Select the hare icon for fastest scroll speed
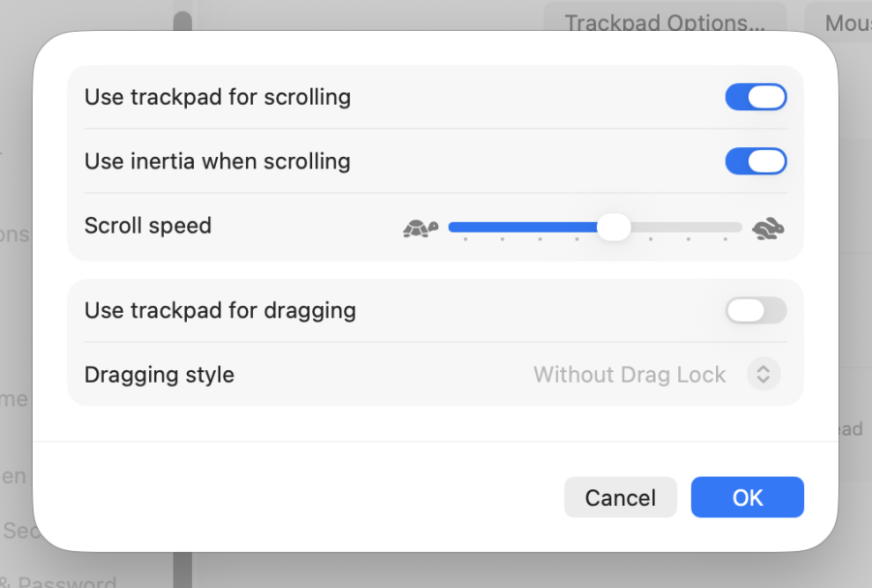872x588 pixels. coord(766,227)
